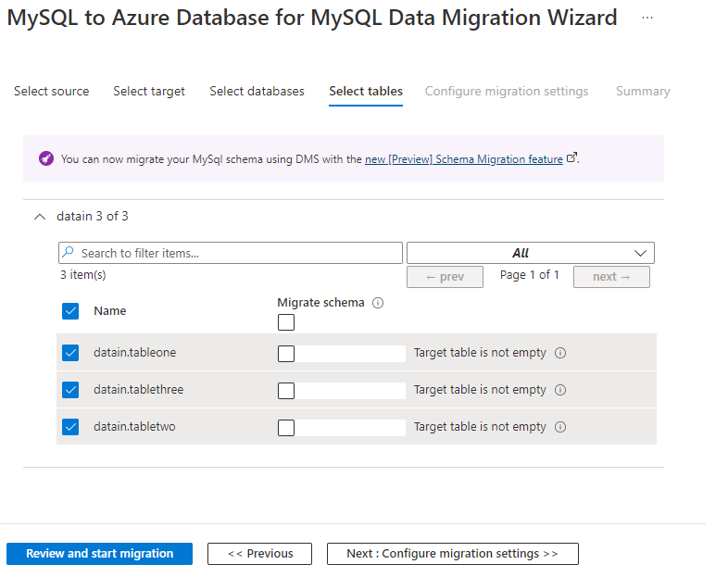This screenshot has height=577, width=728.
Task: Click the rocket announcement icon
Action: (46, 158)
